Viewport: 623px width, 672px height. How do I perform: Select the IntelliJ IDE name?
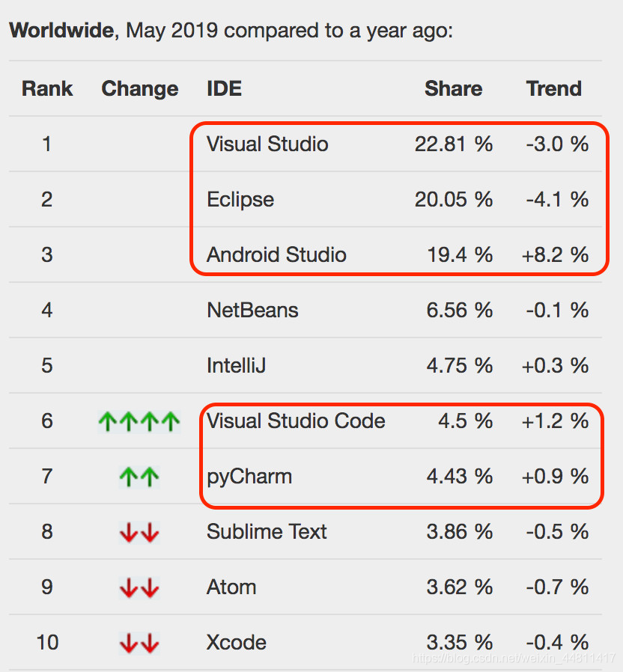coord(237,366)
